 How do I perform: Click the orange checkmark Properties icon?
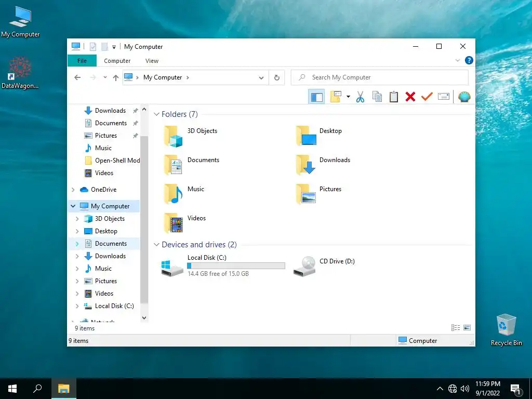click(x=427, y=97)
